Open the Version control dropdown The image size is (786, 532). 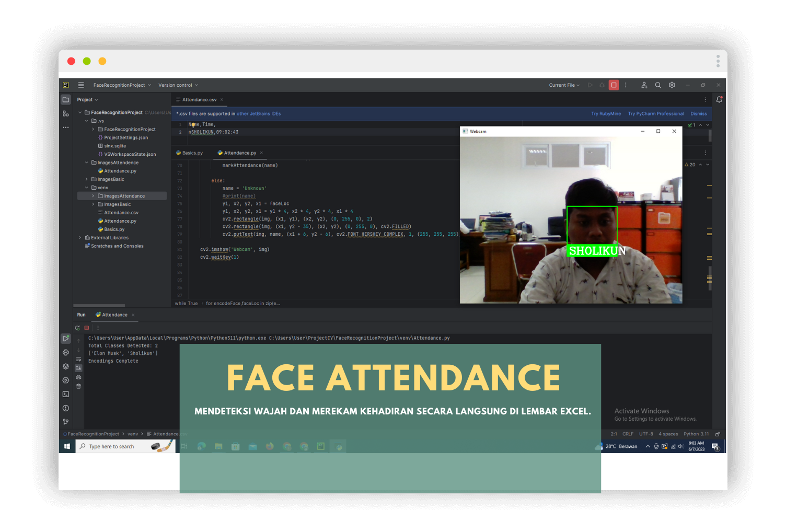[178, 85]
